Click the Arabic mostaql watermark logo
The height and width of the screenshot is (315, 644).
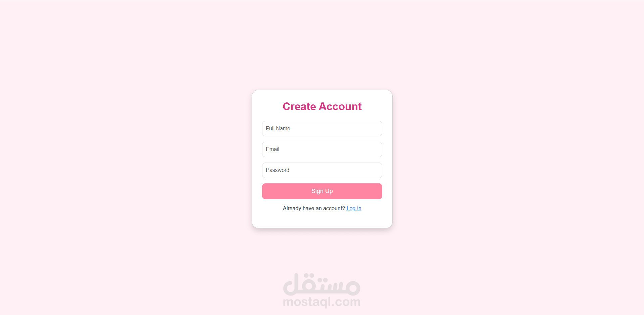click(322, 284)
